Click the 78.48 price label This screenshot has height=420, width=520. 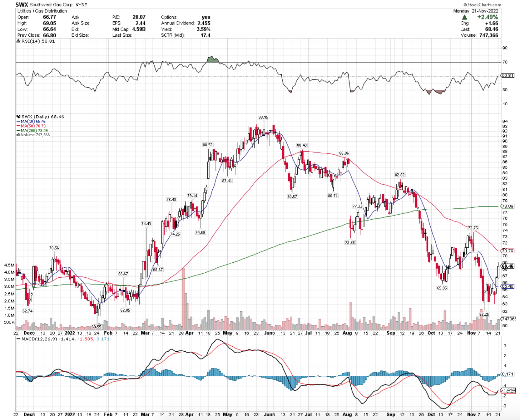click(171, 200)
